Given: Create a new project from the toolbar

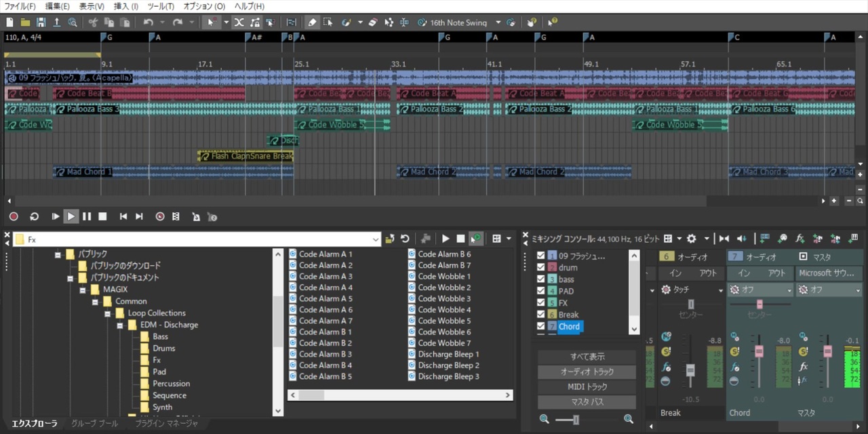Looking at the screenshot, I should 9,22.
